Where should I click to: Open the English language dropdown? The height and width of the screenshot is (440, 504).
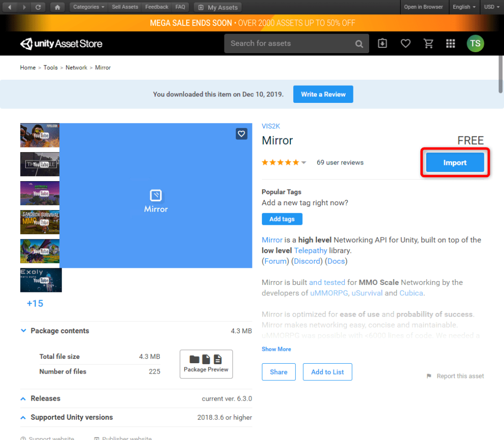[x=464, y=7]
